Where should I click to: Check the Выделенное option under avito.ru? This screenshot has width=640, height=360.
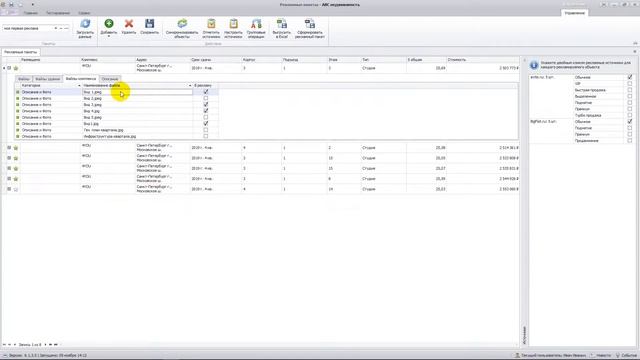pos(630,96)
